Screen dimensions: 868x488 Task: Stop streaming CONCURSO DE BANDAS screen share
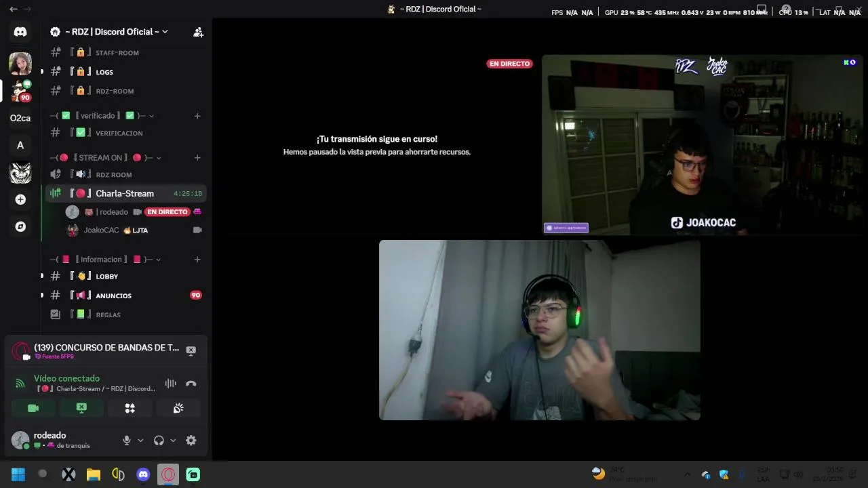(191, 350)
